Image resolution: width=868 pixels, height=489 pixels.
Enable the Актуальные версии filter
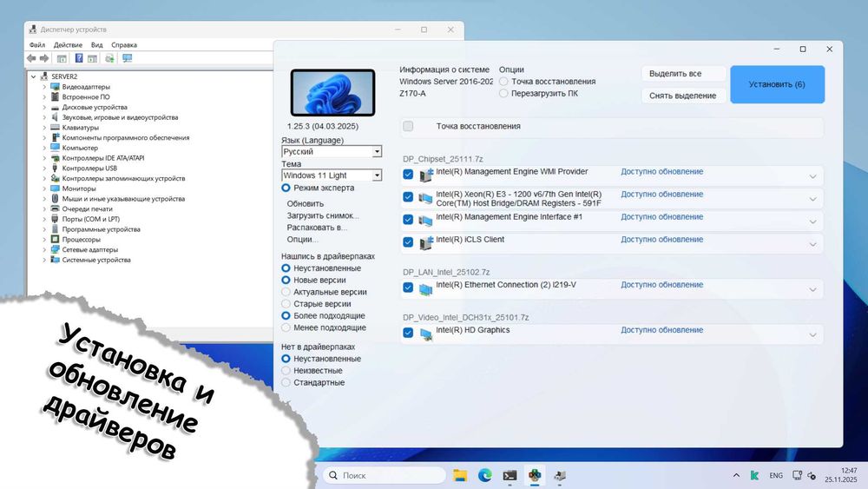tap(286, 292)
